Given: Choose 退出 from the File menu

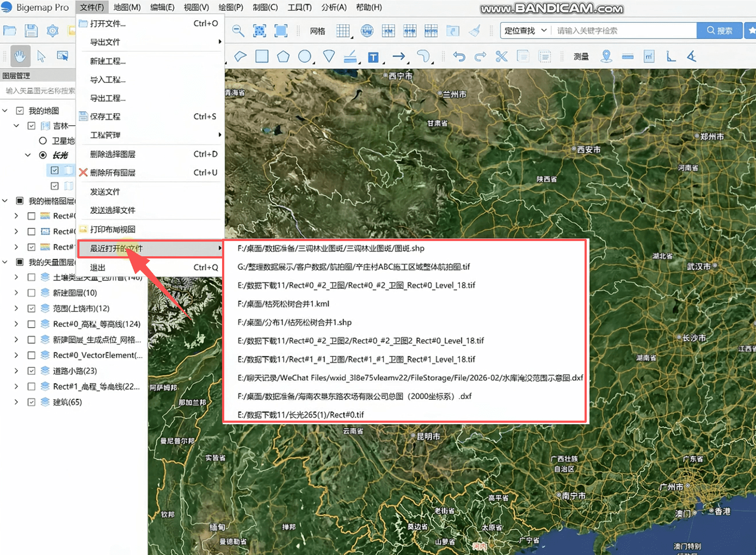Looking at the screenshot, I should pos(150,267).
